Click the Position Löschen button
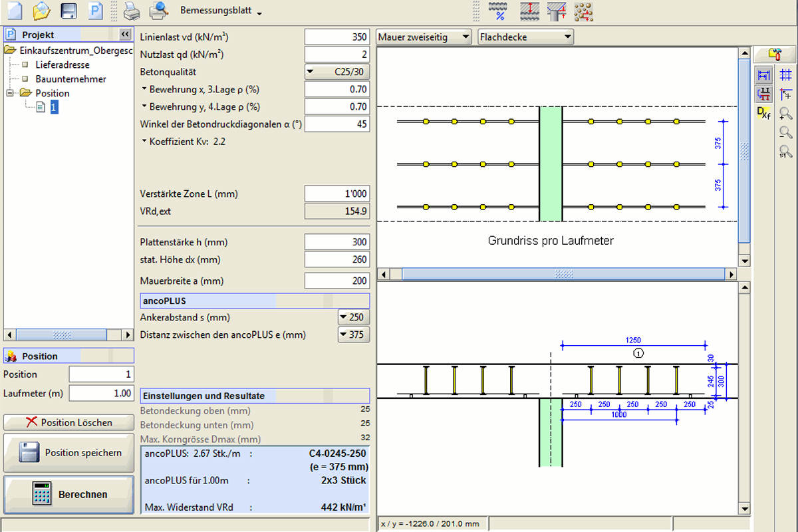This screenshot has height=532, width=798. [68, 422]
